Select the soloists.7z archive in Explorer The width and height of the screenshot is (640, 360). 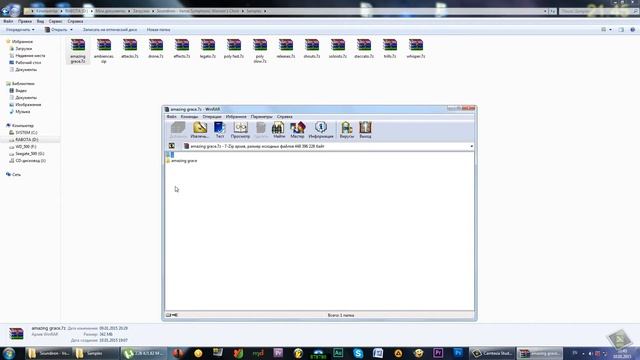point(338,48)
